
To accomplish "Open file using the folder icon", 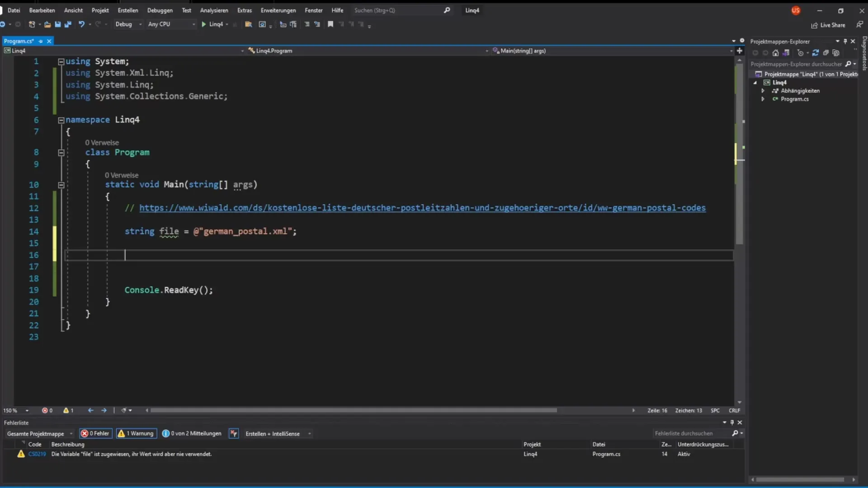I will coord(47,24).
